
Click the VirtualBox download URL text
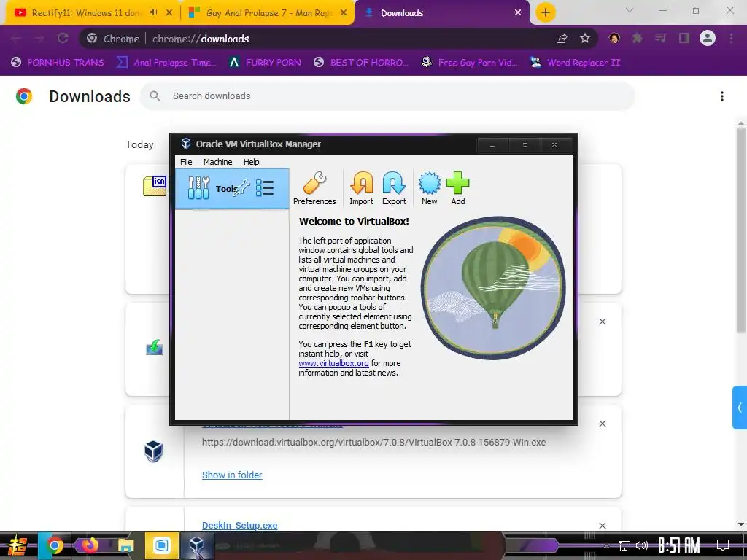pos(374,443)
